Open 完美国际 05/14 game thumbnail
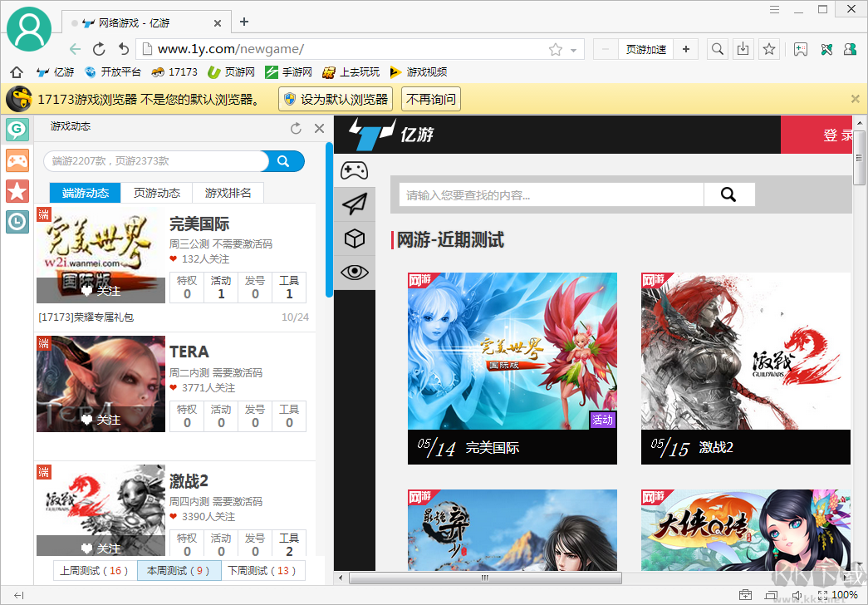868x605 pixels. [512, 368]
